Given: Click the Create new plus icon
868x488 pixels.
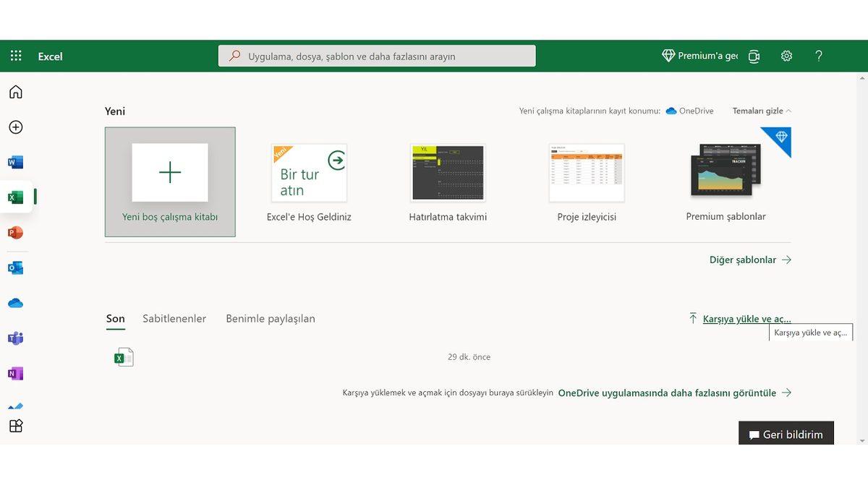Looking at the screenshot, I should (x=15, y=127).
